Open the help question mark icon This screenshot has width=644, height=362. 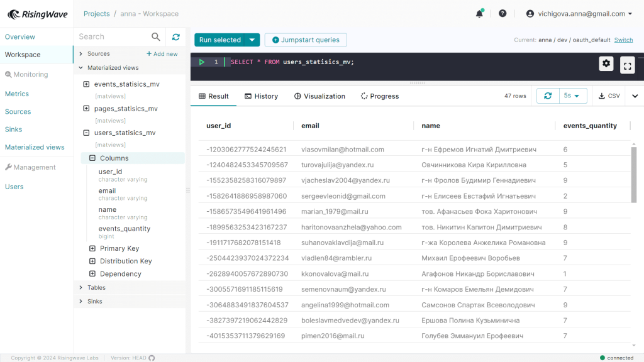coord(502,13)
